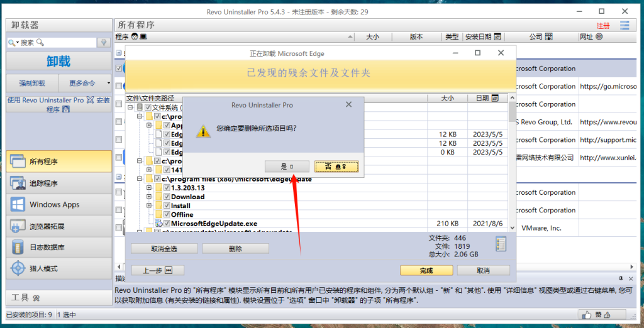644x328 pixels.
Task: Confirm deletion with the 是 button
Action: click(x=287, y=167)
